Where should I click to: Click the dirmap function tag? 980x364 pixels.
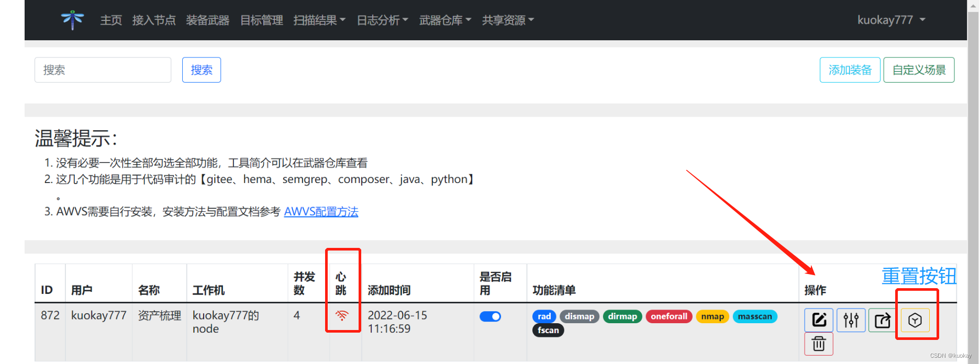tap(622, 316)
